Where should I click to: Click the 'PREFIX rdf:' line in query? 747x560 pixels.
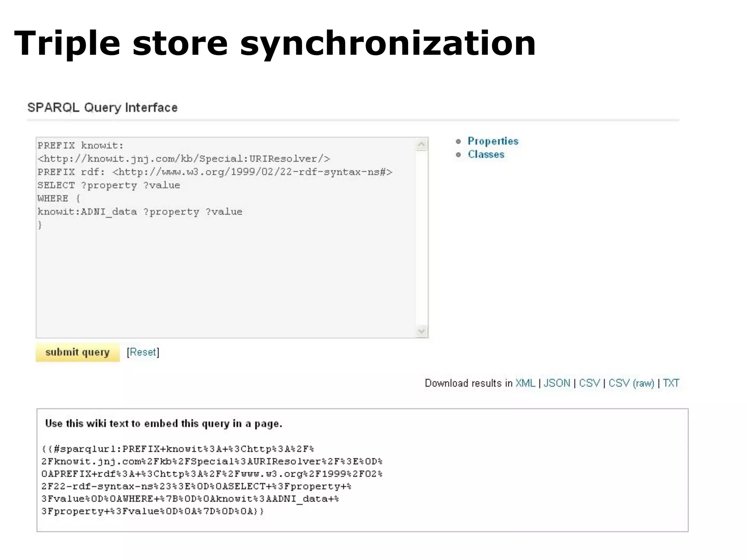(215, 172)
